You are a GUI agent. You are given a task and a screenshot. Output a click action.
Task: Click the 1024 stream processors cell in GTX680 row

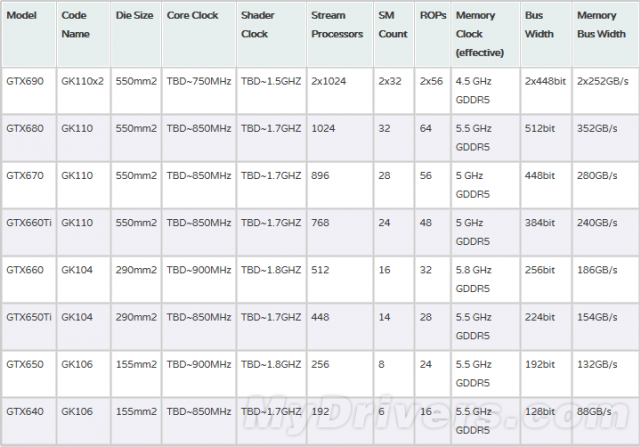click(340, 138)
